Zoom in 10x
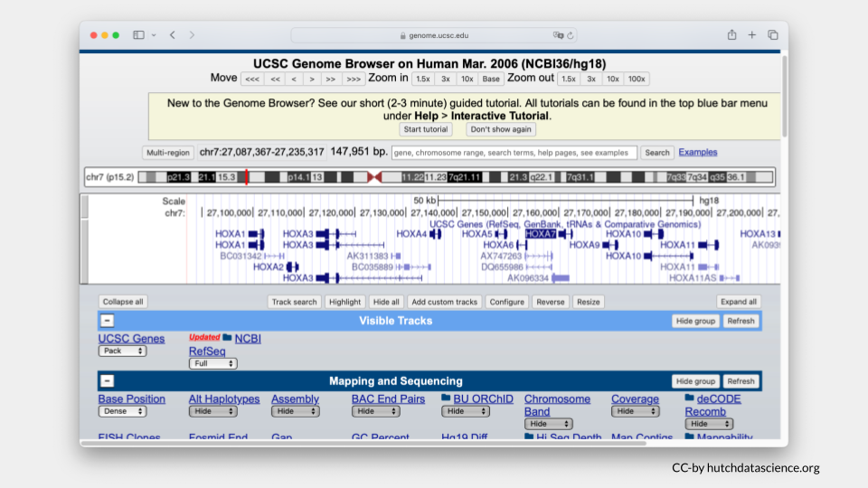This screenshot has width=868, height=488. pos(467,80)
